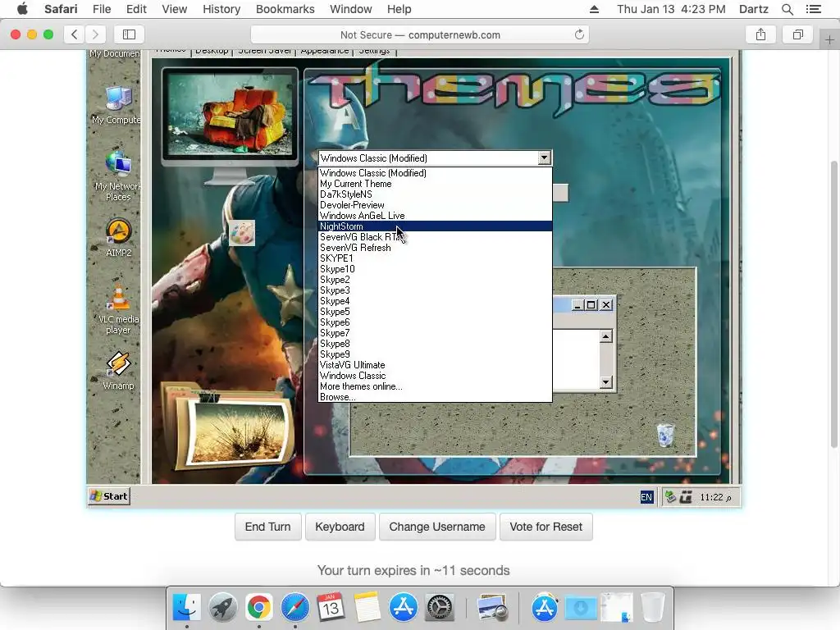
Task: Choose VistaVG Ultimate theme
Action: 435,365
